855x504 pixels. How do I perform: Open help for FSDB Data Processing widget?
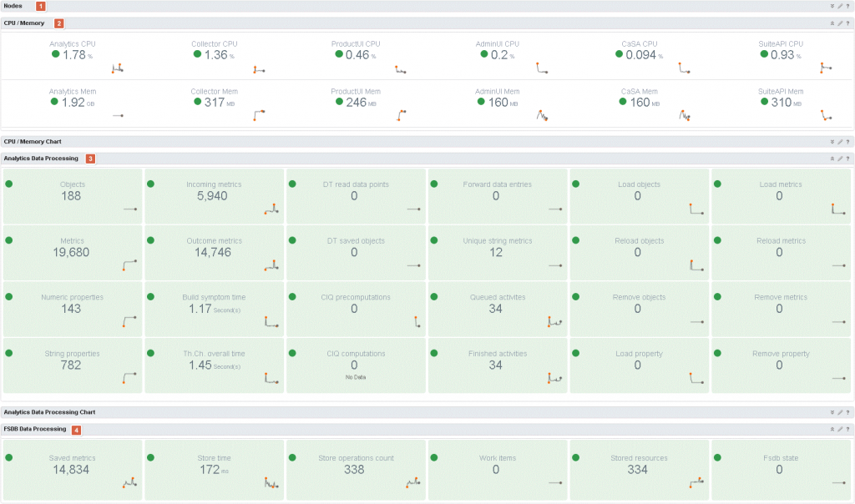pos(848,429)
